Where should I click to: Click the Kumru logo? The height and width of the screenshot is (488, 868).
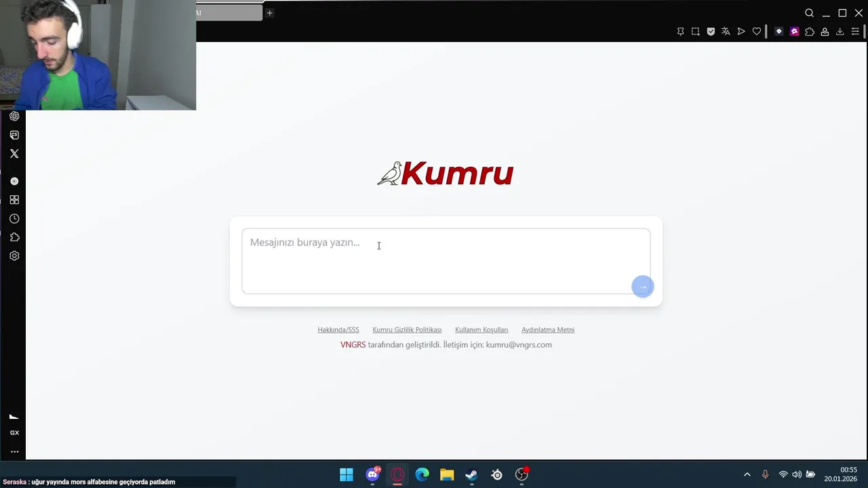click(x=446, y=174)
